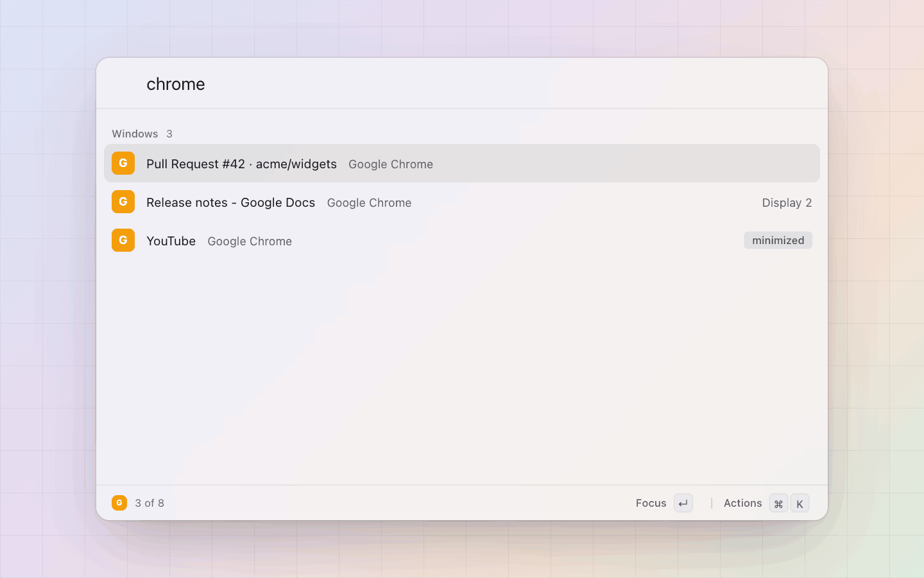The image size is (924, 578).
Task: Select the YouTube window row
Action: [x=462, y=240]
